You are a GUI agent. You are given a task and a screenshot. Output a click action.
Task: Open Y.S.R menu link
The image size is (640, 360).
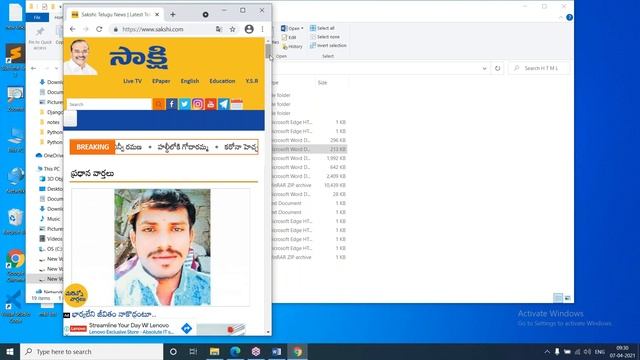point(252,81)
